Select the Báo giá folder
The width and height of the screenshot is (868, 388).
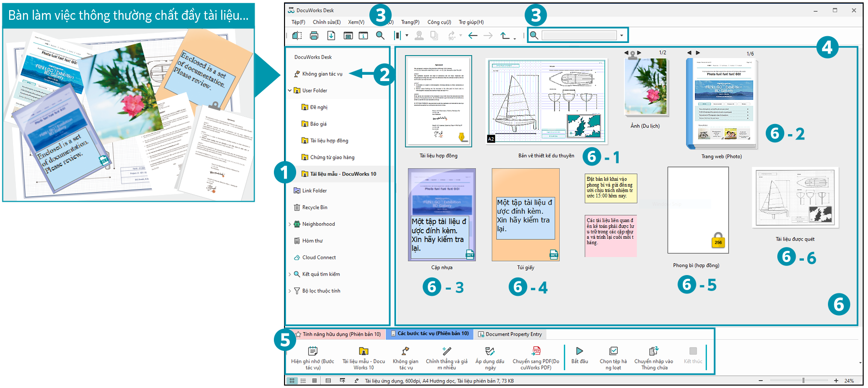click(318, 124)
